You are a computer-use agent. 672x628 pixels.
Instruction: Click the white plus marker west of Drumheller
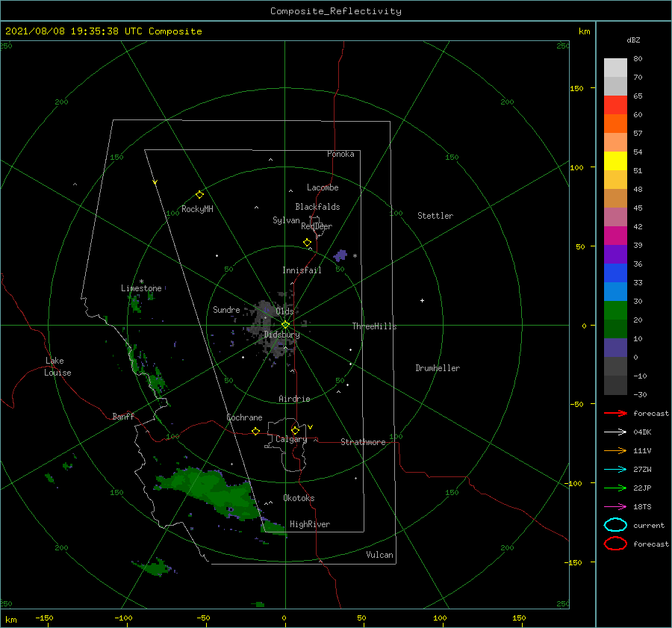[x=422, y=300]
